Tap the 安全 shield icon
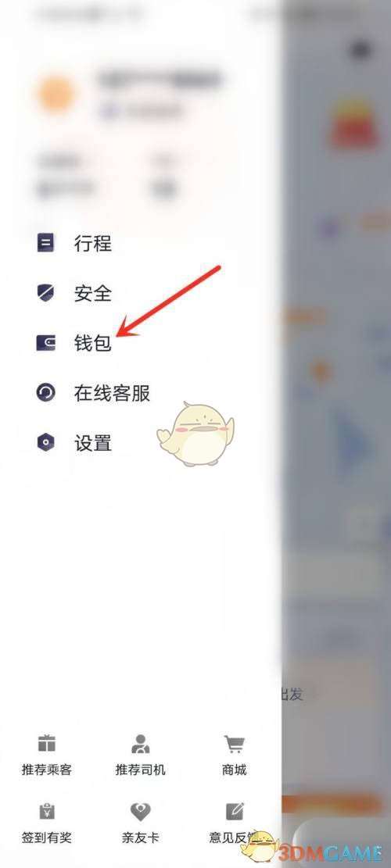The image size is (391, 868). pos(45,292)
